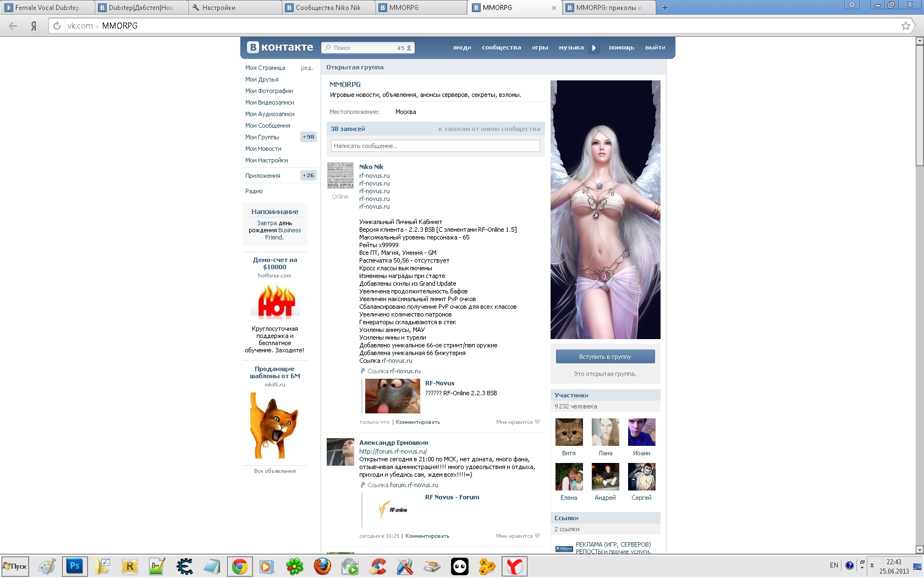Switch to MMORPG: приколы tab
Viewport: 924px width, 578px height.
tap(609, 8)
